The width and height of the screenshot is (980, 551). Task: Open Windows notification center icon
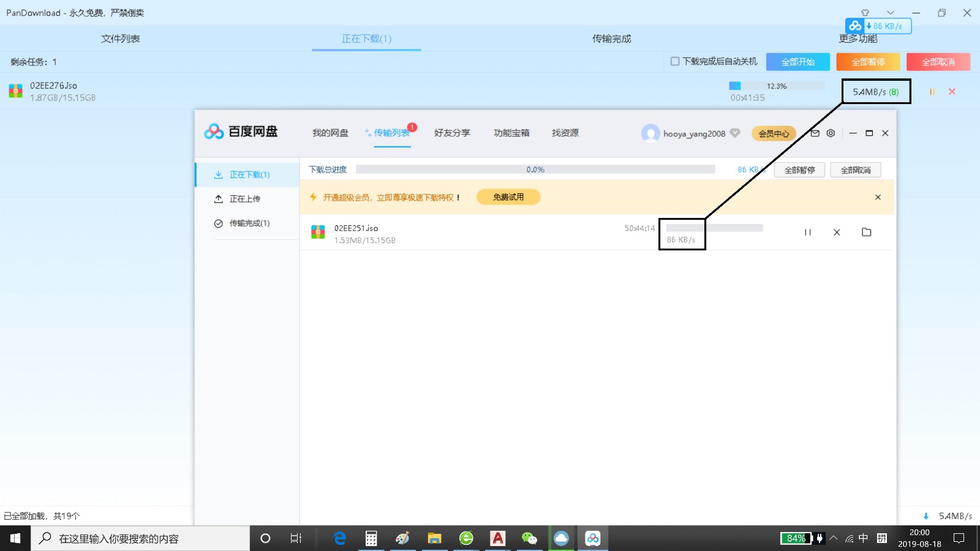click(959, 538)
